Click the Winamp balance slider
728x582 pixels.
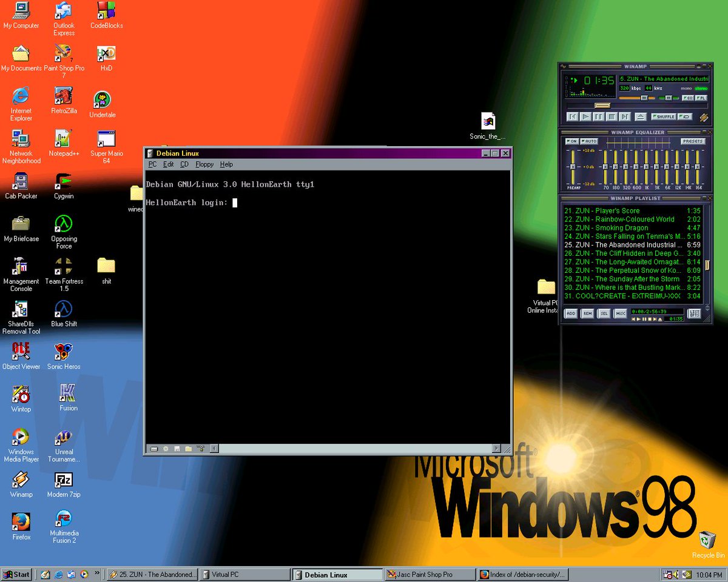[669, 98]
